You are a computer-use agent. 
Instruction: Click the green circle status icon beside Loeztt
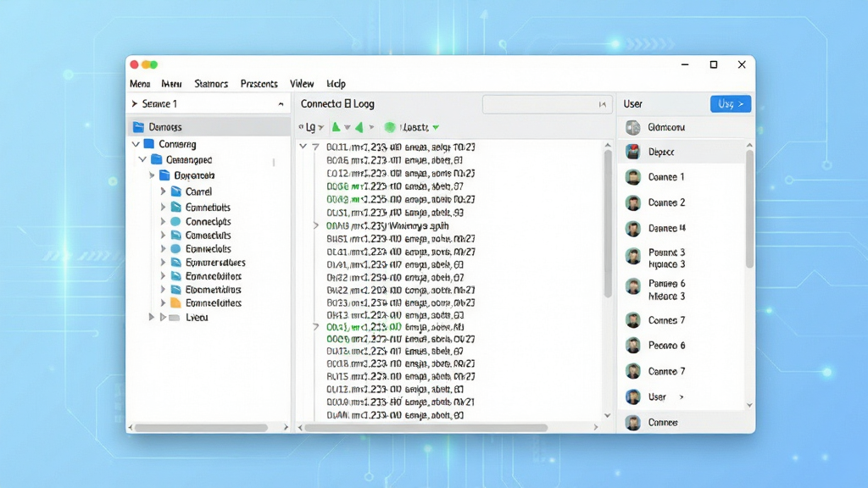pyautogui.click(x=390, y=127)
